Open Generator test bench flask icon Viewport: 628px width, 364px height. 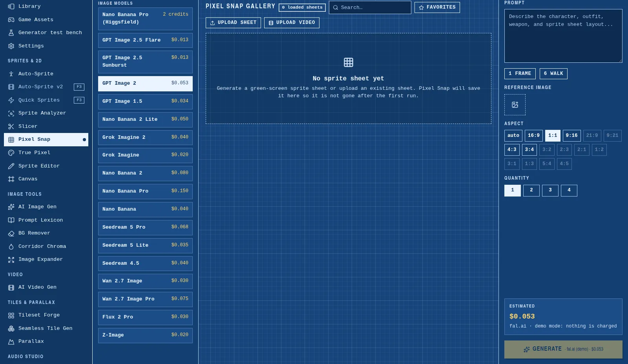point(11,33)
